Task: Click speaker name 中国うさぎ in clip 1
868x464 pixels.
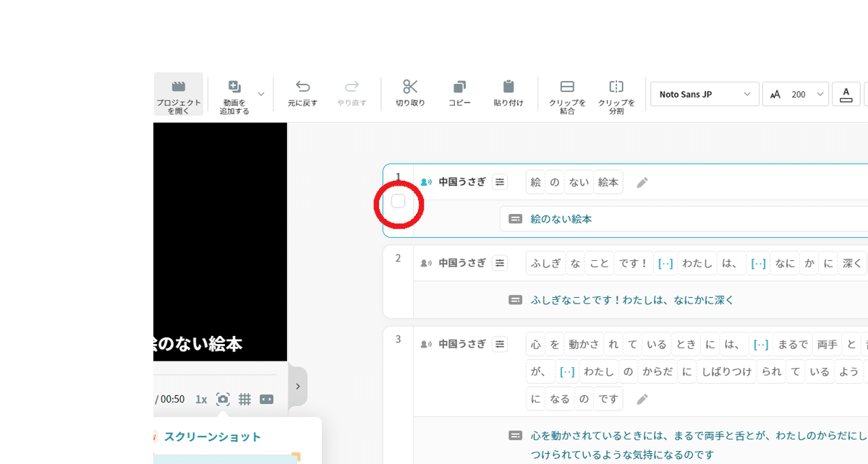Action: point(462,182)
